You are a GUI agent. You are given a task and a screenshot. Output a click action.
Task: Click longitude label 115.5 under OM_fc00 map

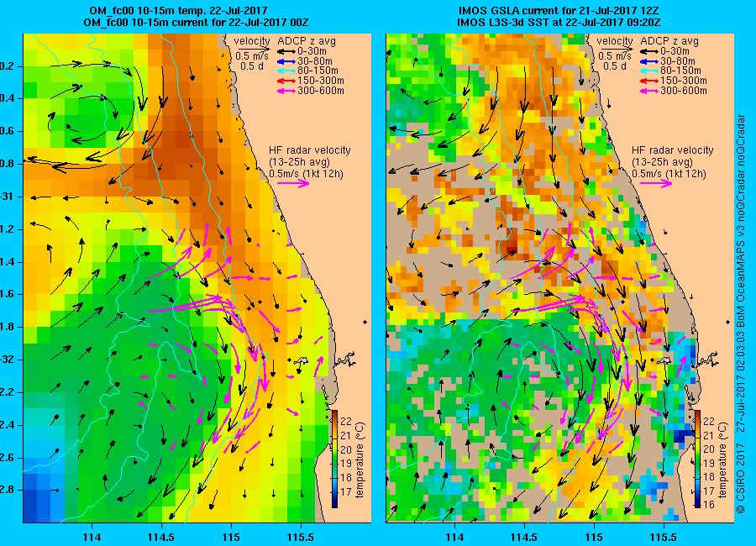tap(301, 538)
